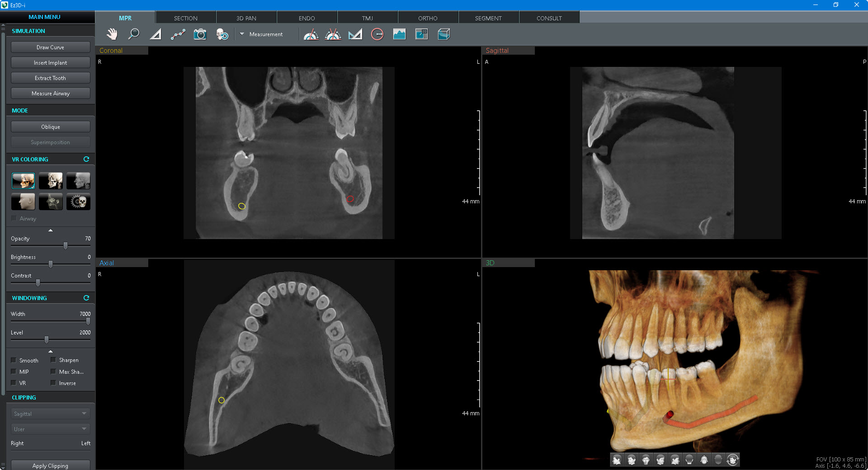
Task: Set 3D view to right-facing profile head
Action: pyautogui.click(x=675, y=460)
